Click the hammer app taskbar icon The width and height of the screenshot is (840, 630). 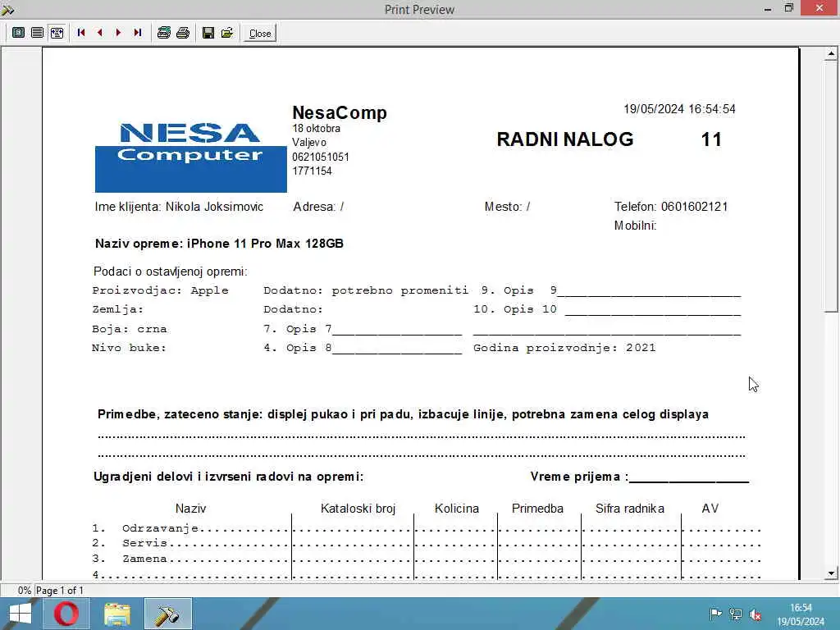(167, 614)
